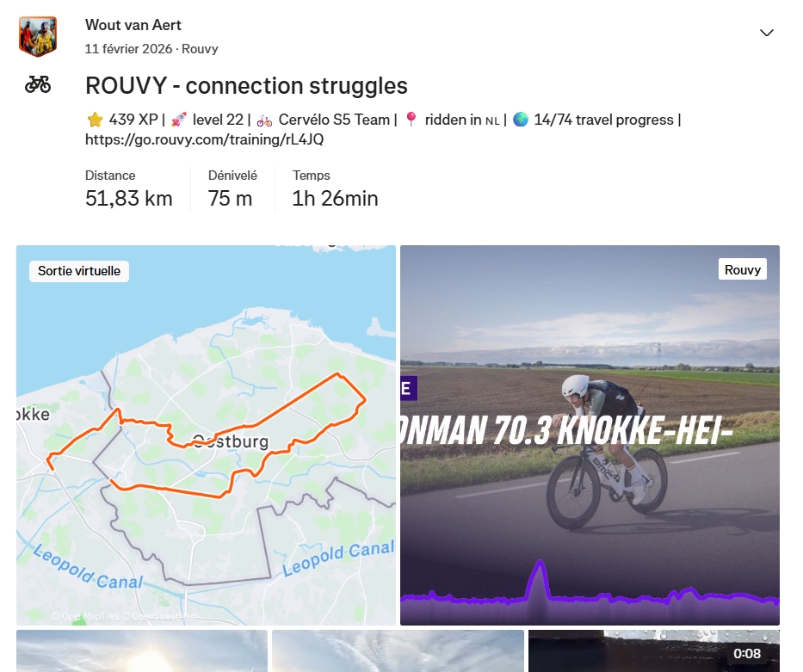
Task: Click the "Rouvy" badge on the photo
Action: coord(742,269)
